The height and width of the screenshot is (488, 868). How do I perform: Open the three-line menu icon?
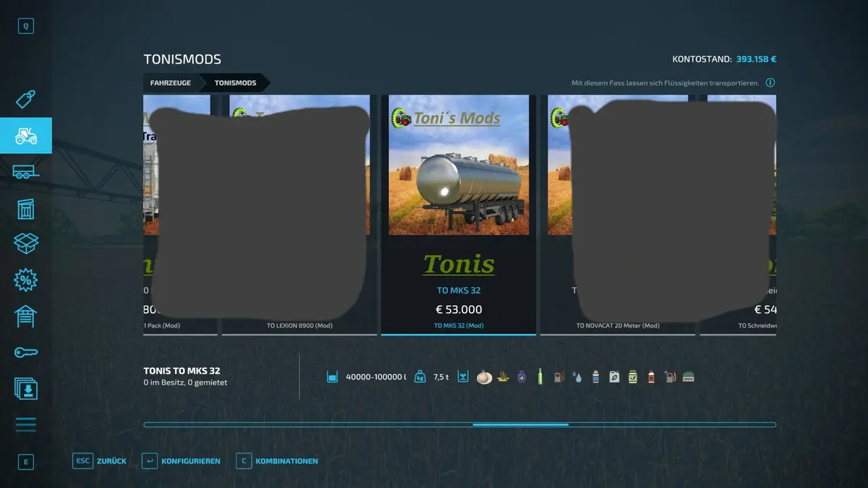26,424
